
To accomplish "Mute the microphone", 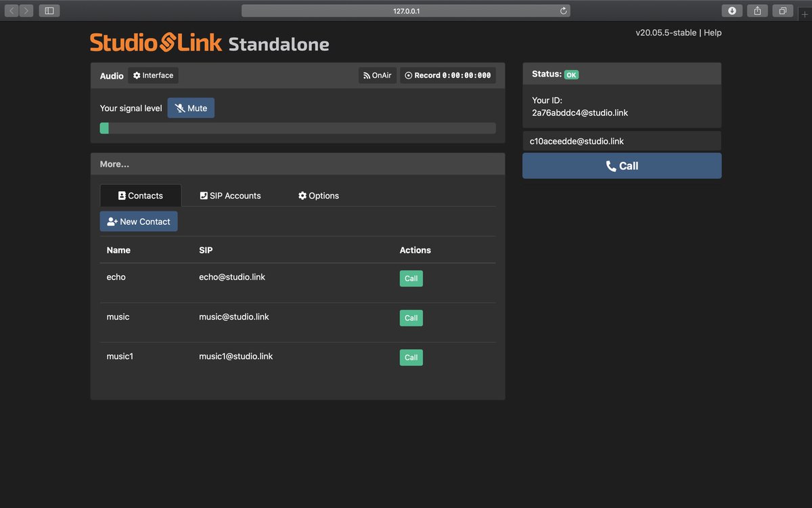I will pos(191,108).
